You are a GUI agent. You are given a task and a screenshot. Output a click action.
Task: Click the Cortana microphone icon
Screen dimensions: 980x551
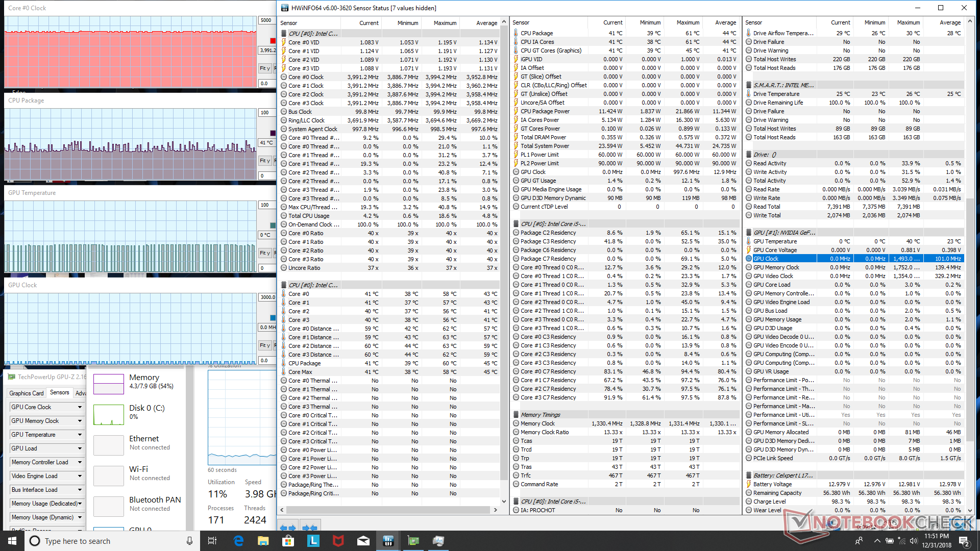click(189, 541)
